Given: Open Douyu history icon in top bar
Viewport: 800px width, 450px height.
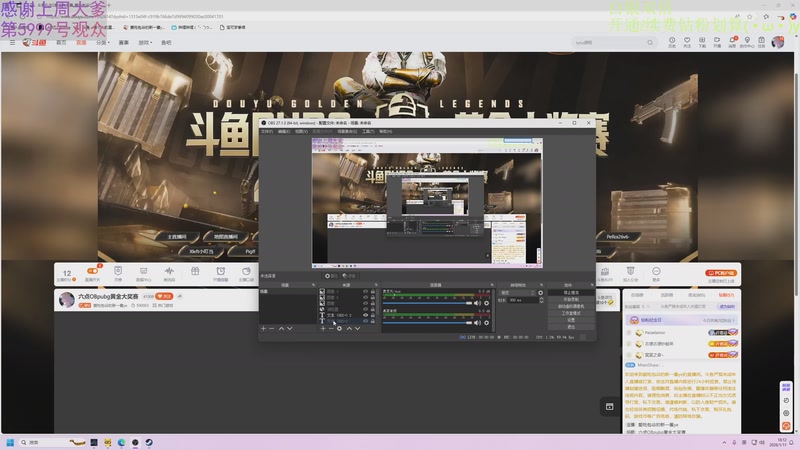Looking at the screenshot, I should point(672,41).
